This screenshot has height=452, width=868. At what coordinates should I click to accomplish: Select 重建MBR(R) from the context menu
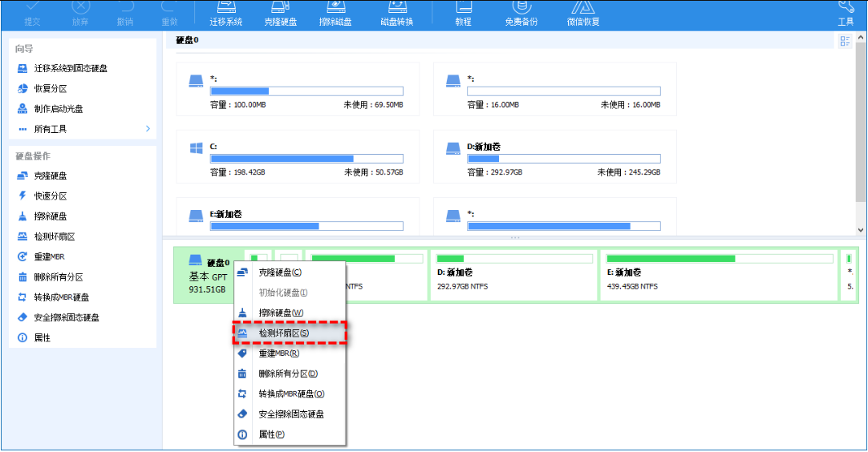(x=279, y=353)
